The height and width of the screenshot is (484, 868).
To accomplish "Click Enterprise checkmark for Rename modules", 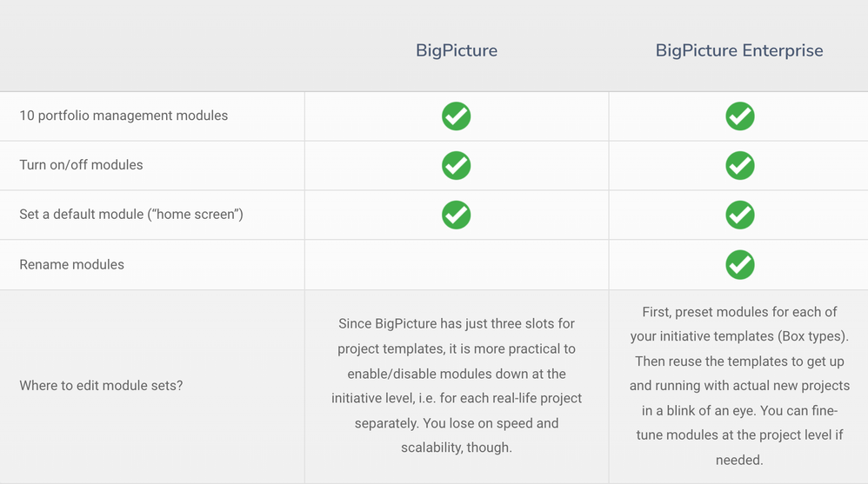I will 739,265.
